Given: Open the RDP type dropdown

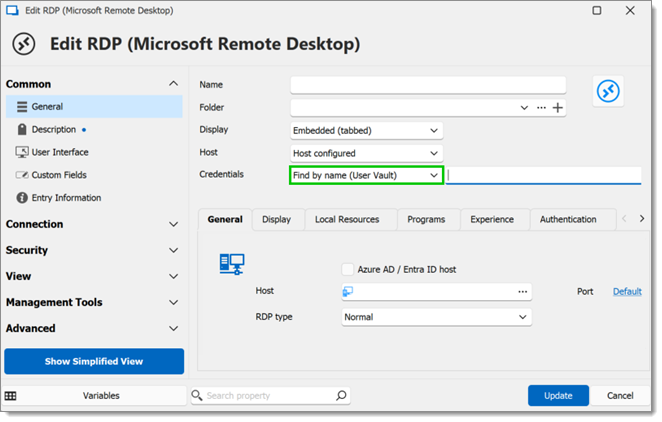Looking at the screenshot, I should click(x=437, y=317).
